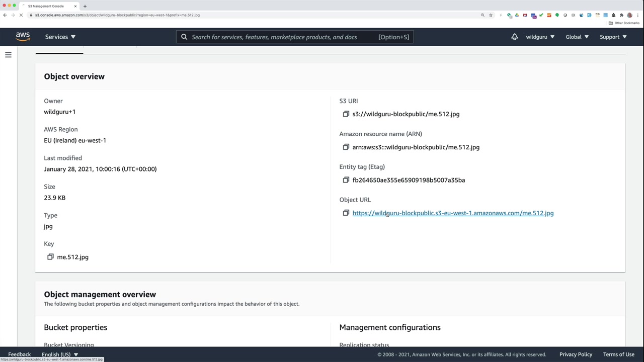Focus the AWS services search field
The height and width of the screenshot is (362, 644).
(x=295, y=37)
